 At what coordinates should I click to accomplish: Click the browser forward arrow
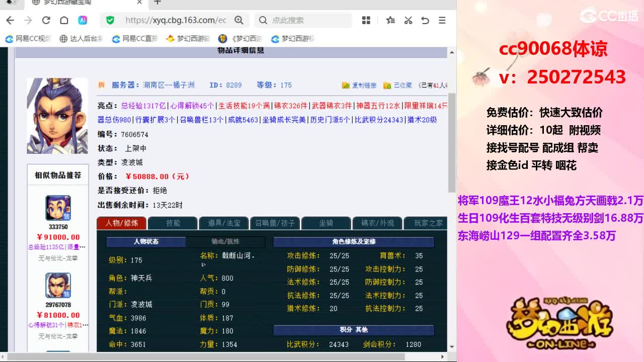[x=28, y=20]
